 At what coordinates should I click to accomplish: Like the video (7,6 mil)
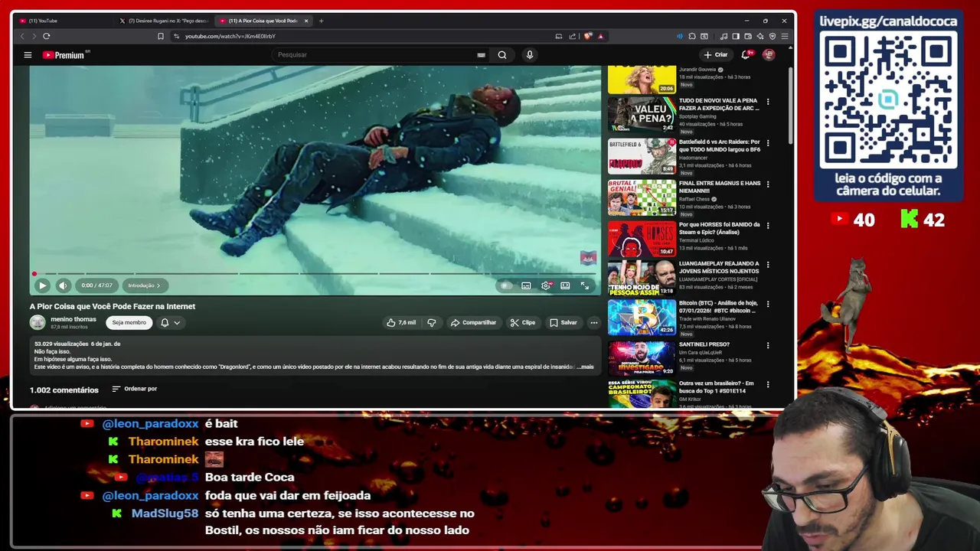pos(401,322)
